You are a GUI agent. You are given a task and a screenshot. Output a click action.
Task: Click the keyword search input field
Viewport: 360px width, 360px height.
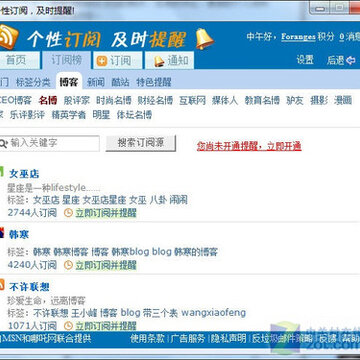pos(49,144)
